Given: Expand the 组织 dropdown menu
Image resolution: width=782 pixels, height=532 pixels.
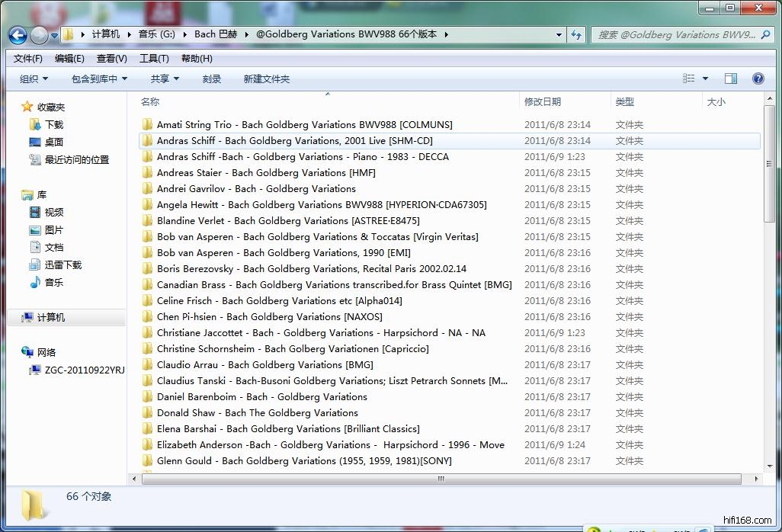Looking at the screenshot, I should click(x=34, y=79).
